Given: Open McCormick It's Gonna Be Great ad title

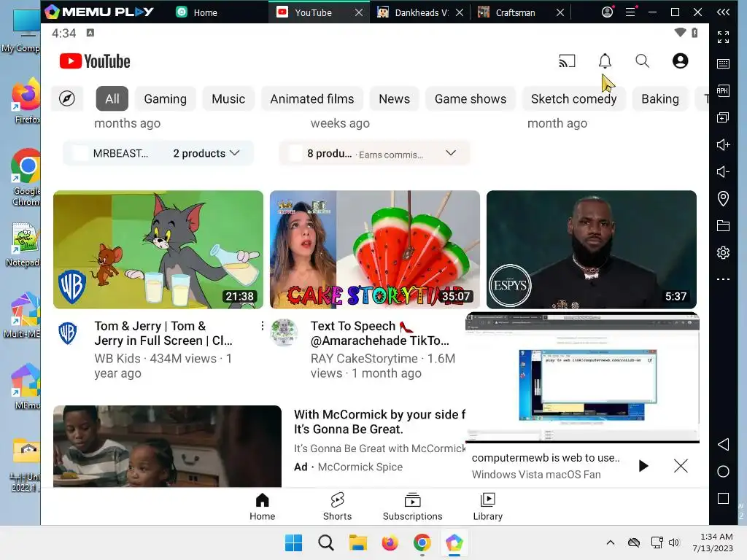Looking at the screenshot, I should click(379, 421).
